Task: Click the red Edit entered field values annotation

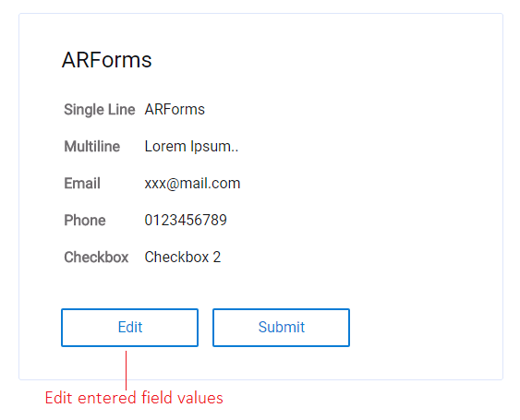Action: coord(134,398)
